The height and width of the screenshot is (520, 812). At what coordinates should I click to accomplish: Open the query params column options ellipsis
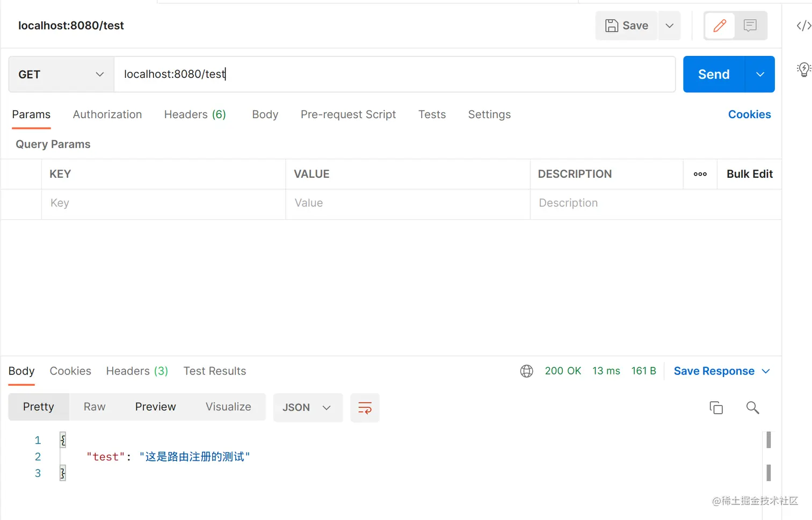(x=700, y=174)
